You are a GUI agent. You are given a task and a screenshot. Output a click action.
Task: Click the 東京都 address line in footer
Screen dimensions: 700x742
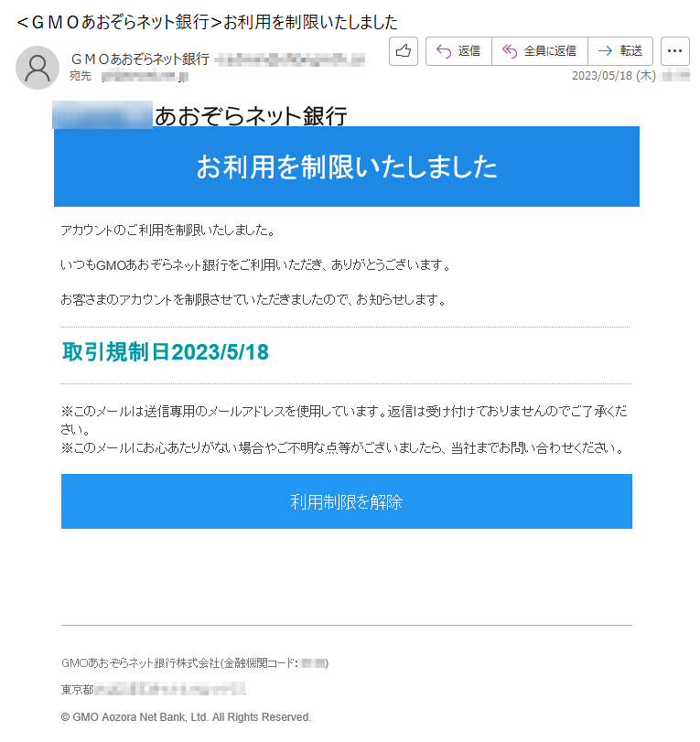[154, 690]
